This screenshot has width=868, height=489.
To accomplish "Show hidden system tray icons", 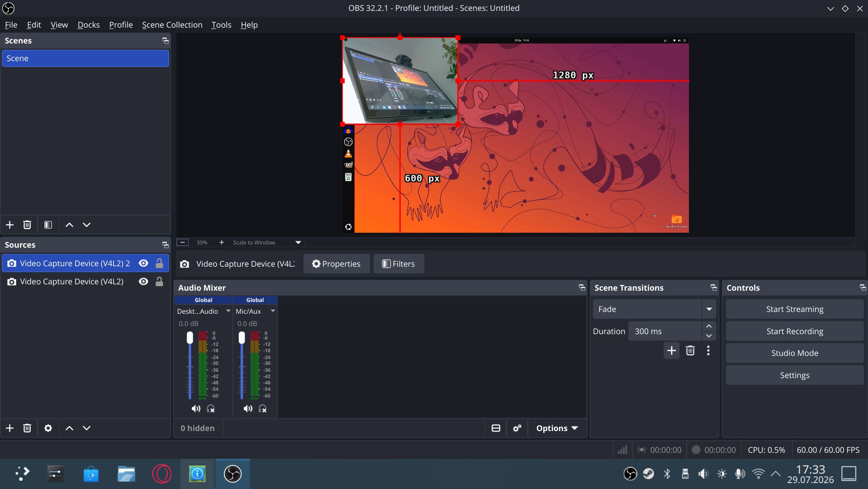I will click(775, 474).
